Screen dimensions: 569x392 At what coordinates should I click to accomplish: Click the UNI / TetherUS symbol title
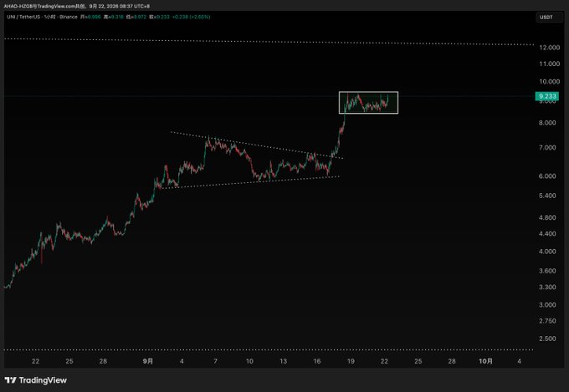tap(22, 17)
